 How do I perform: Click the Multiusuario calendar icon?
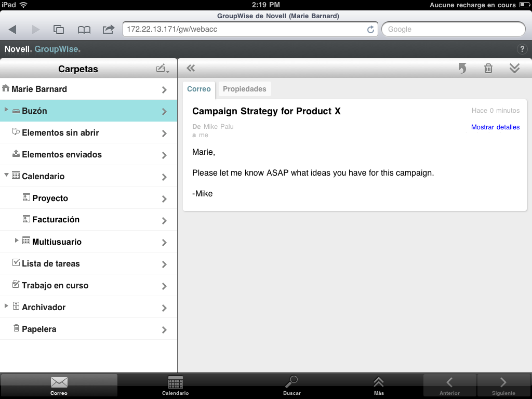tap(26, 241)
